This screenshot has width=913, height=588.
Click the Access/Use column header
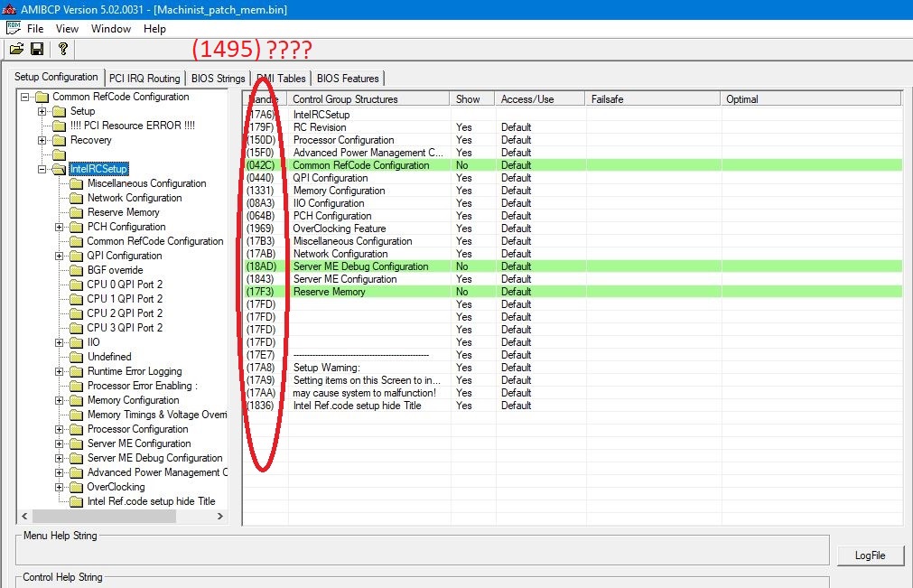[539, 99]
